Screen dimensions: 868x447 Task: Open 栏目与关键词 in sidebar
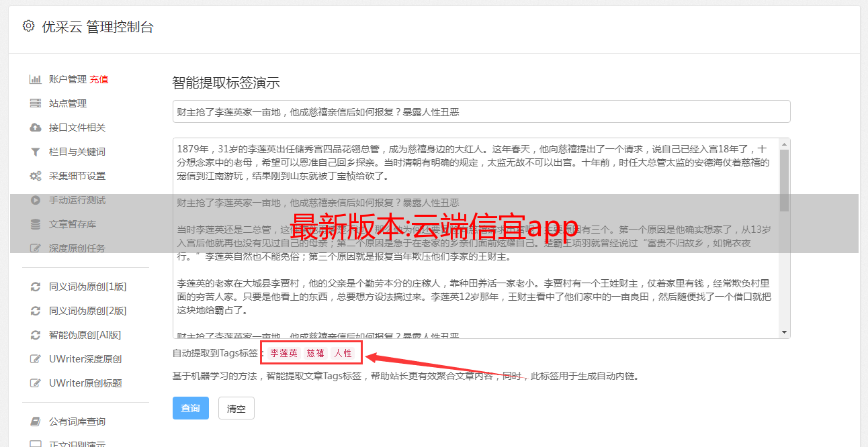pos(77,152)
